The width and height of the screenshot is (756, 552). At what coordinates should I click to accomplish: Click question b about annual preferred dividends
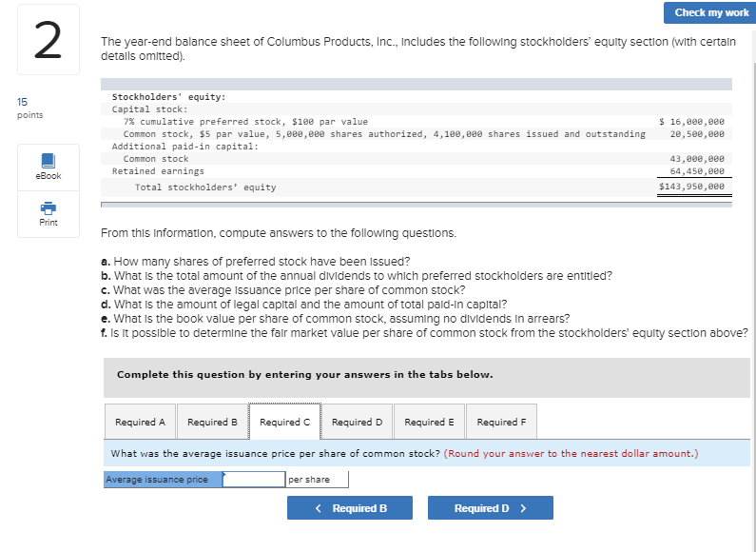(x=357, y=275)
